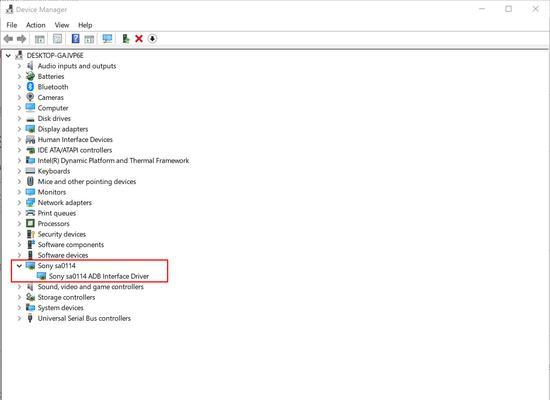Viewport: 550px width, 400px height.
Task: Expand the Bluetooth category
Action: (19, 87)
